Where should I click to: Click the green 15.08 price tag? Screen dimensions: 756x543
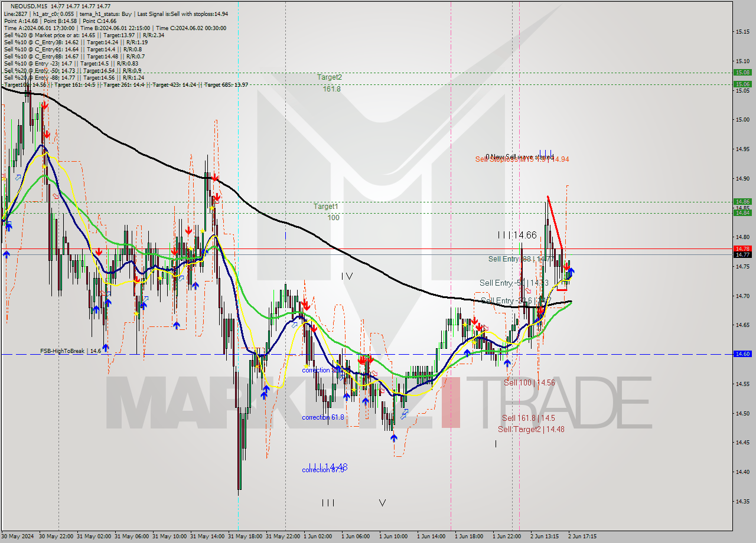point(742,73)
